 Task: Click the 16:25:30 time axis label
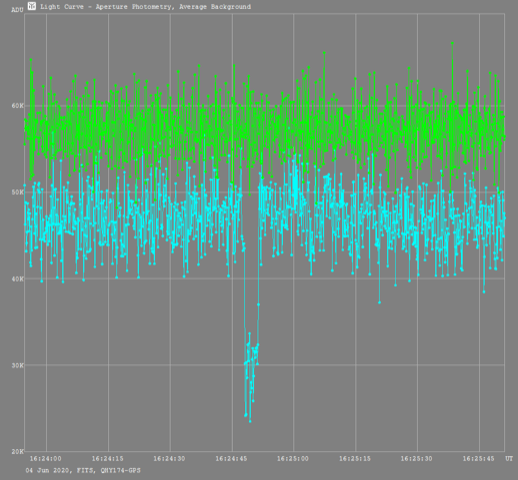[x=416, y=459]
